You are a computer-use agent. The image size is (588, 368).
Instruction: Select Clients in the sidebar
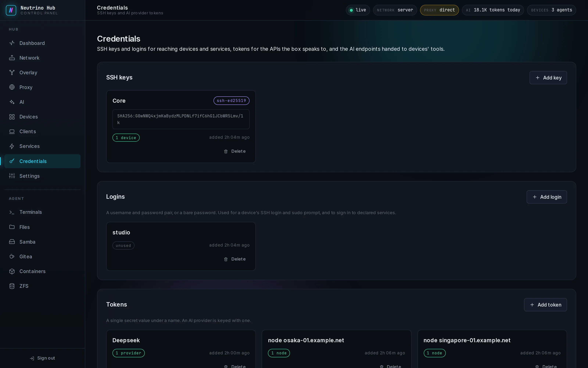coord(42,131)
